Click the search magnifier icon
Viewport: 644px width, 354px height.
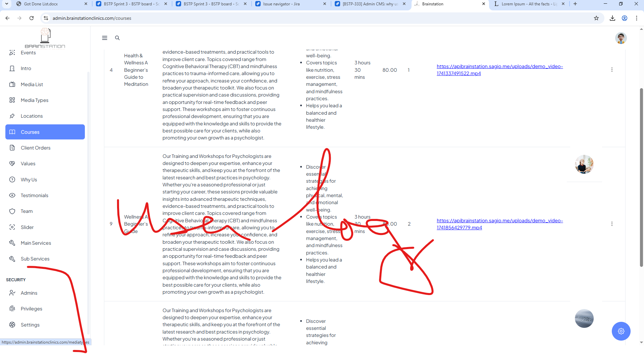117,38
